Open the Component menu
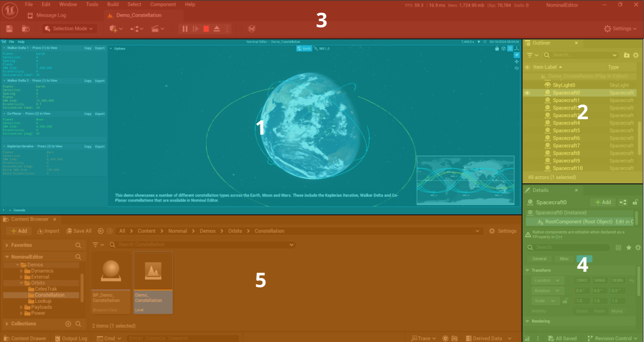Screen dimensions: 644x342 163,4
